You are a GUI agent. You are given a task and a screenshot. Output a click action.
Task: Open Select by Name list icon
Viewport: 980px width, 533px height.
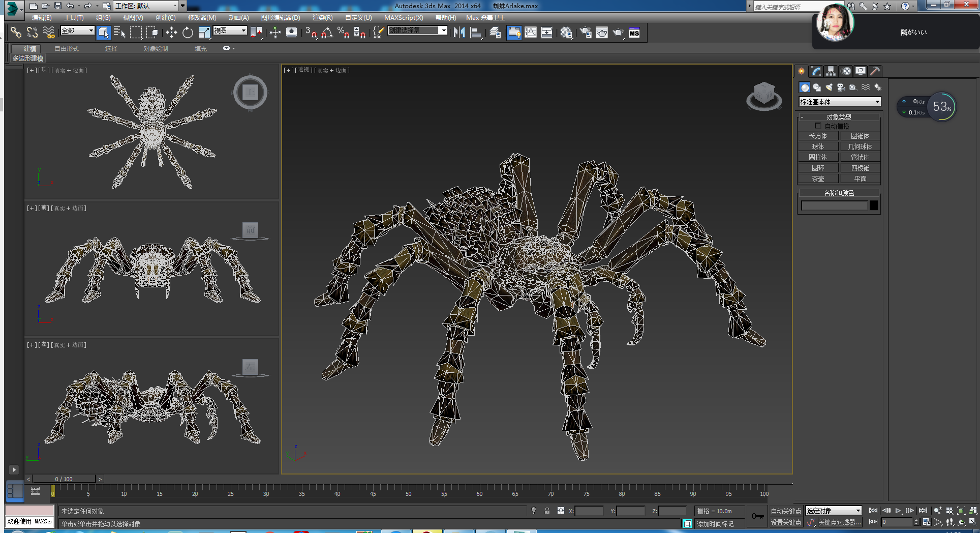119,33
